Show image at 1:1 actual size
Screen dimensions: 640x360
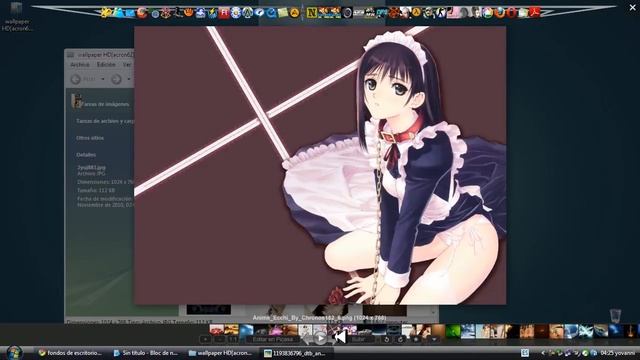pyautogui.click(x=232, y=339)
